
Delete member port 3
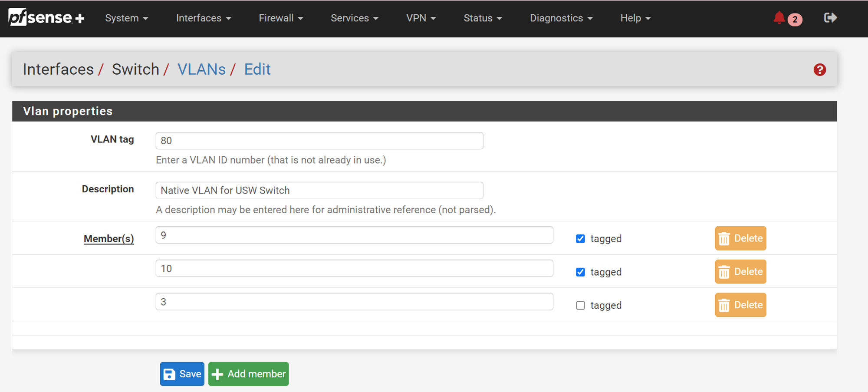pyautogui.click(x=740, y=305)
